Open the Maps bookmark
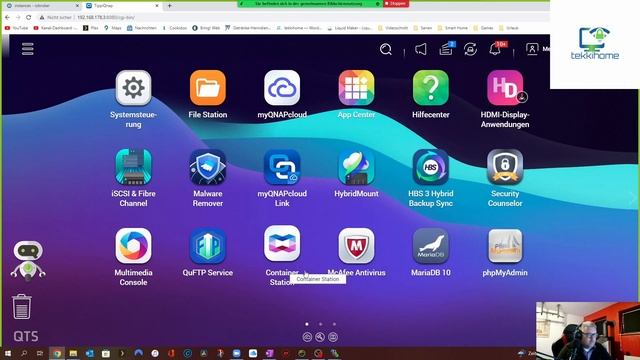Image resolution: width=640 pixels, height=360 pixels. (113, 28)
